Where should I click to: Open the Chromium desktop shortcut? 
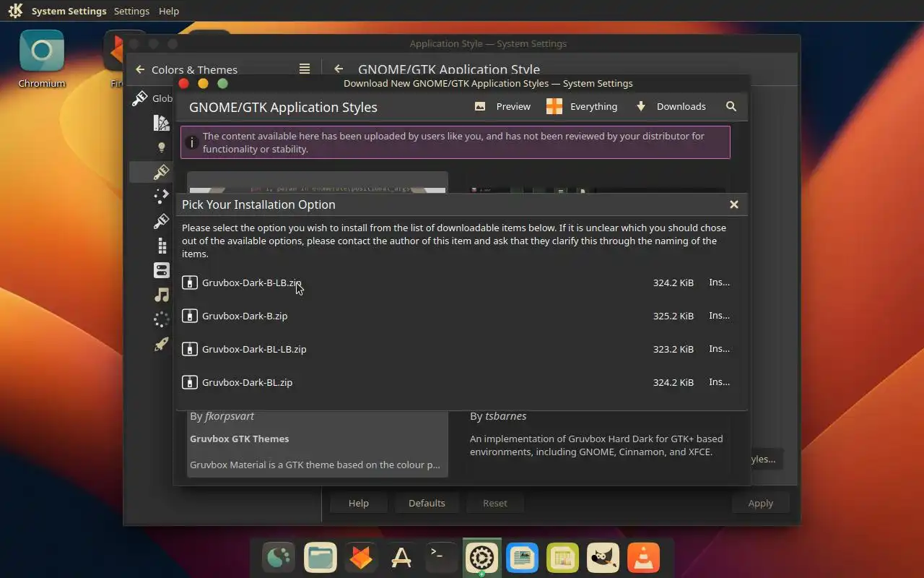[x=42, y=59]
